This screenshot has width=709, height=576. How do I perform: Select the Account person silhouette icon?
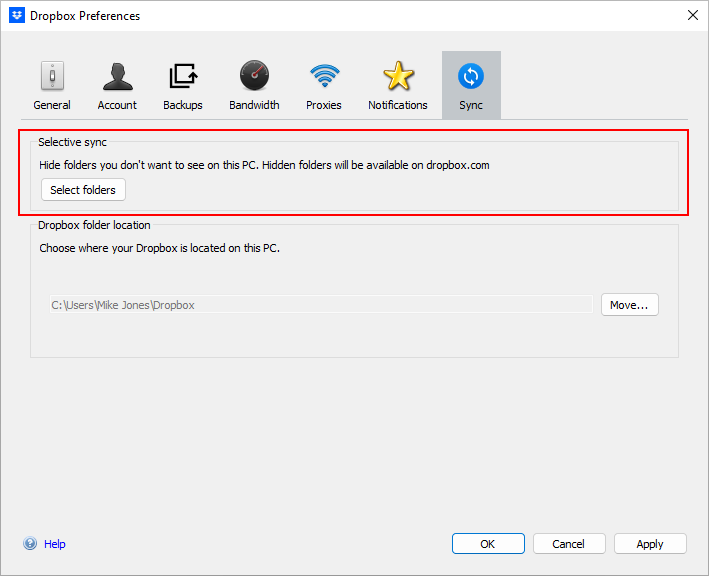click(x=118, y=76)
